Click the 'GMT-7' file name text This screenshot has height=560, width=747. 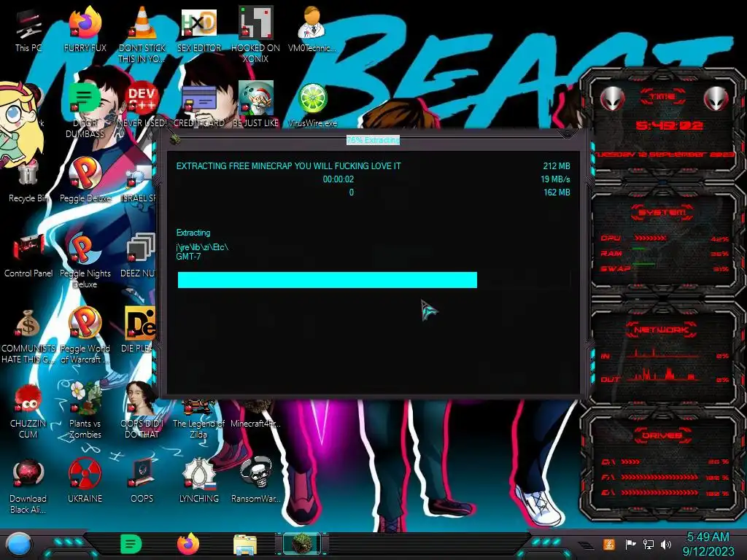click(x=188, y=257)
